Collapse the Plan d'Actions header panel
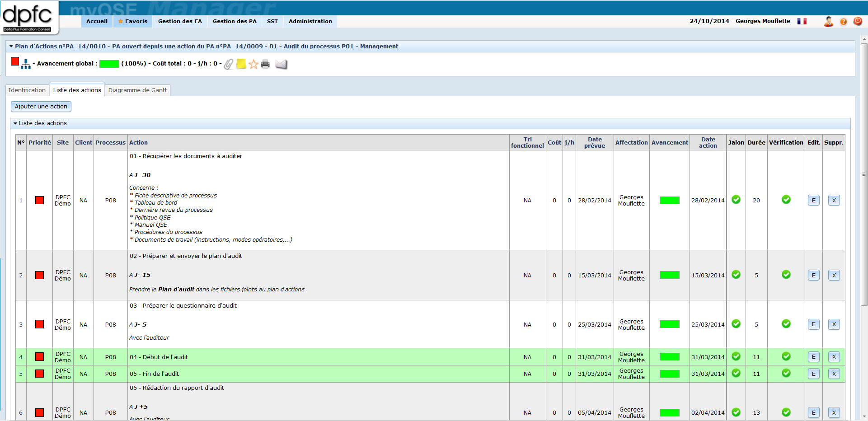 click(11, 47)
